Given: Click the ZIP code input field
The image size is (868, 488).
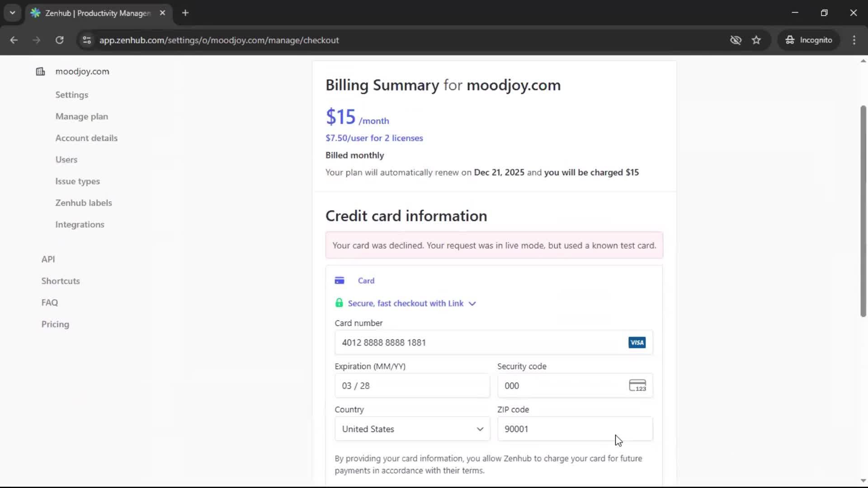Looking at the screenshot, I should 575,429.
